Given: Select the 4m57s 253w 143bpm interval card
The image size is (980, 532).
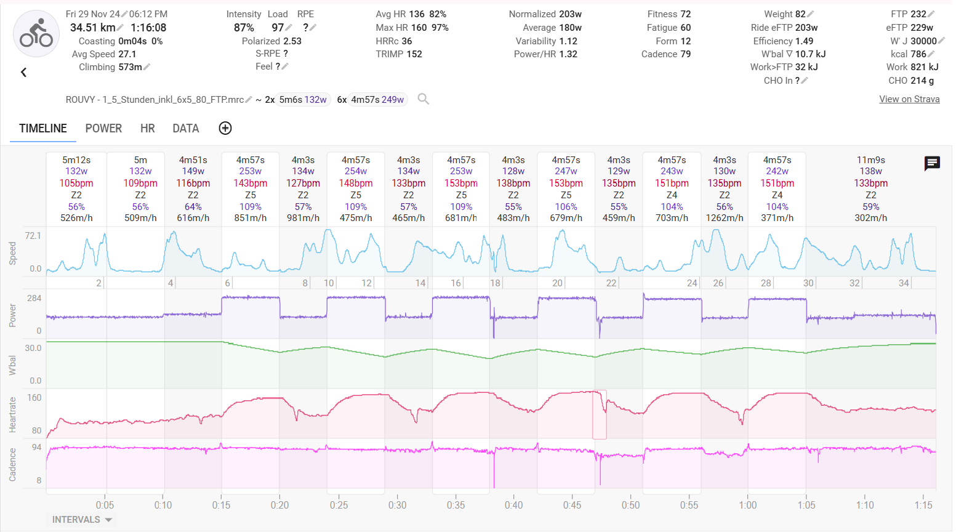Looking at the screenshot, I should (250, 188).
